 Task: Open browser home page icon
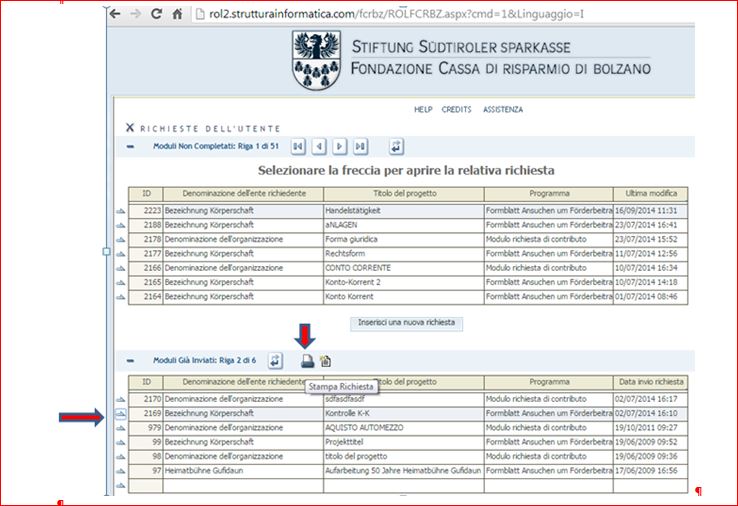point(177,14)
